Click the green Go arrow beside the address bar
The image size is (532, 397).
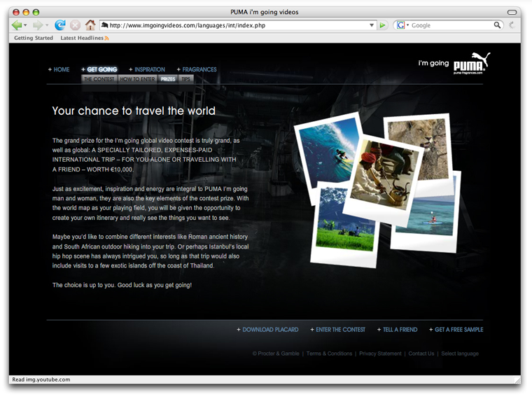click(383, 25)
